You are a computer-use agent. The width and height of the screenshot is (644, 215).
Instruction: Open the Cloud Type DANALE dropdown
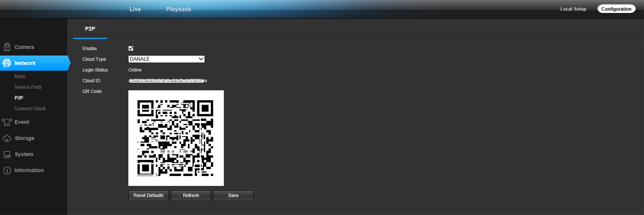coord(166,59)
